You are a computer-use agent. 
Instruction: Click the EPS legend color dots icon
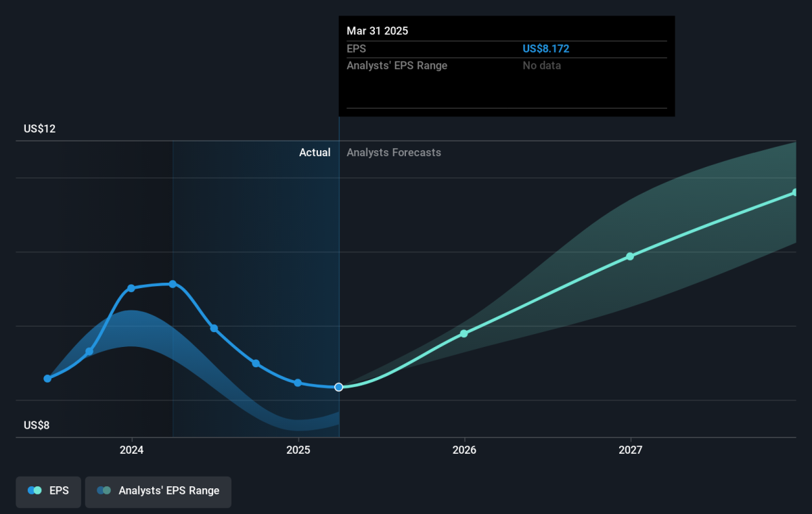point(35,491)
